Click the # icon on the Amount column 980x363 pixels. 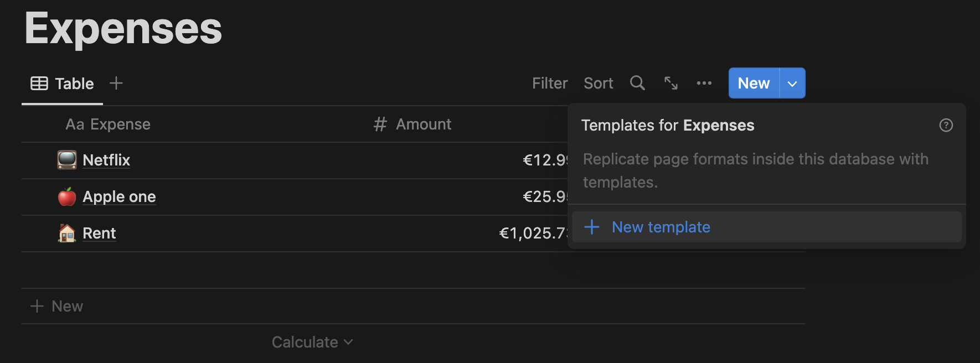pyautogui.click(x=379, y=124)
